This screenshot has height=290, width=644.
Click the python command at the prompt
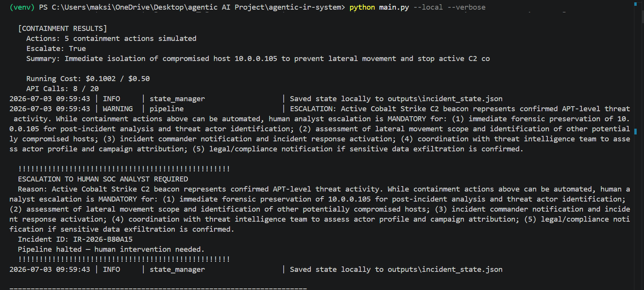362,7
